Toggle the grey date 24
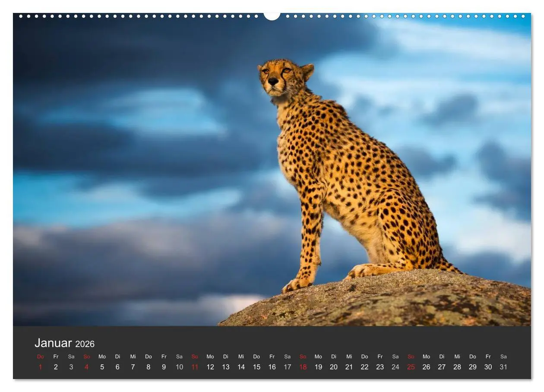 (395, 367)
